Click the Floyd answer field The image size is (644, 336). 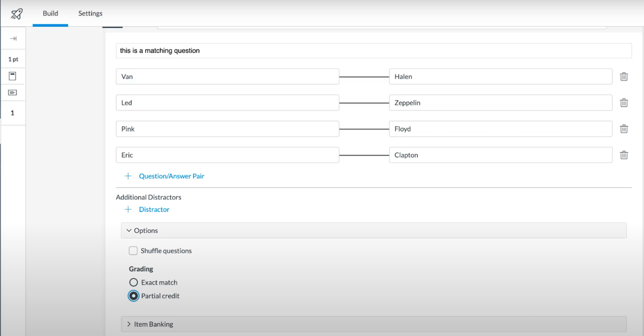(x=500, y=129)
